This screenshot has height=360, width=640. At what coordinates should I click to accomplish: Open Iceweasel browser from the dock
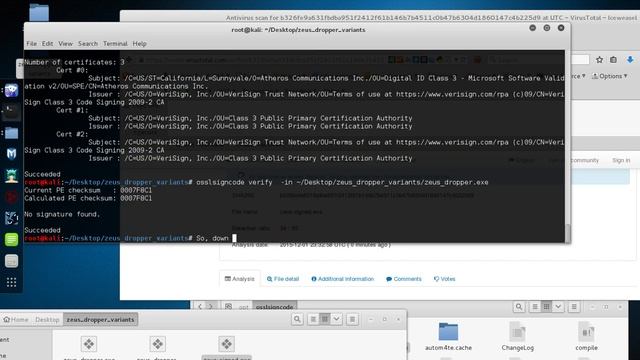(11, 90)
